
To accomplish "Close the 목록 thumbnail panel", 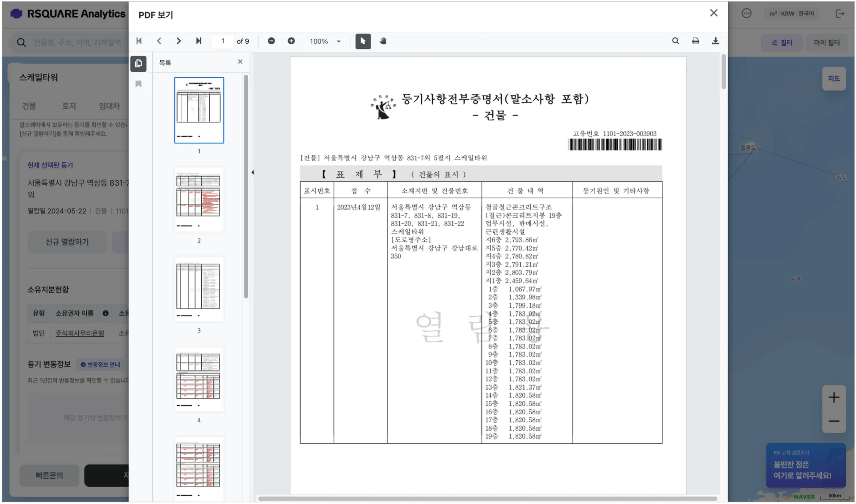I will click(240, 62).
